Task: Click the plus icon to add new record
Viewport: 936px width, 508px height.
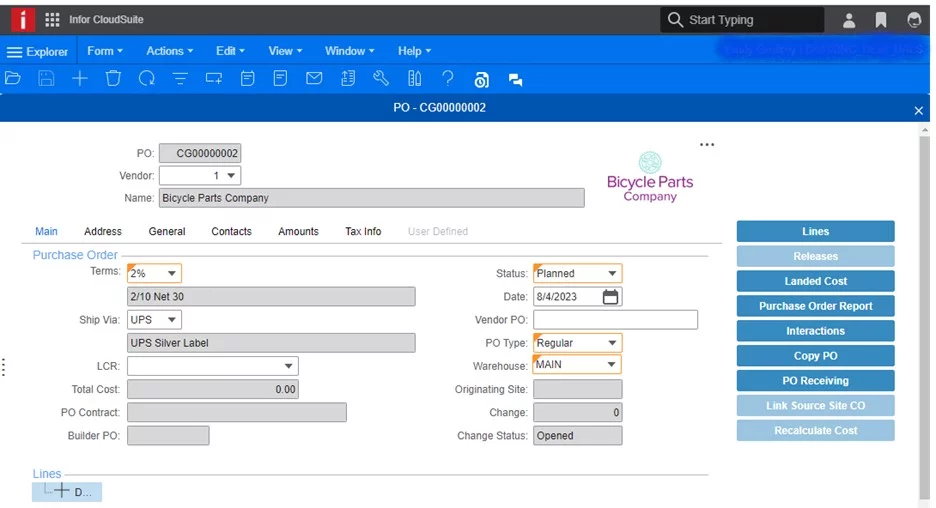Action: click(80, 79)
